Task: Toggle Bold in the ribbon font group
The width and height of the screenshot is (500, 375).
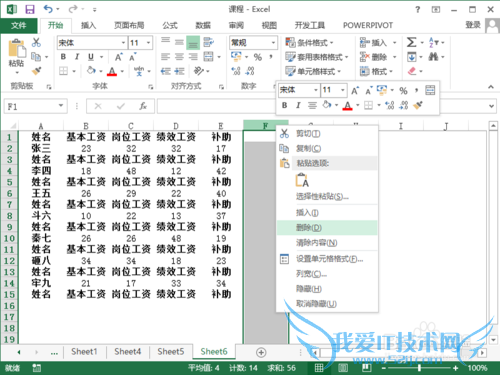Action: 63,57
